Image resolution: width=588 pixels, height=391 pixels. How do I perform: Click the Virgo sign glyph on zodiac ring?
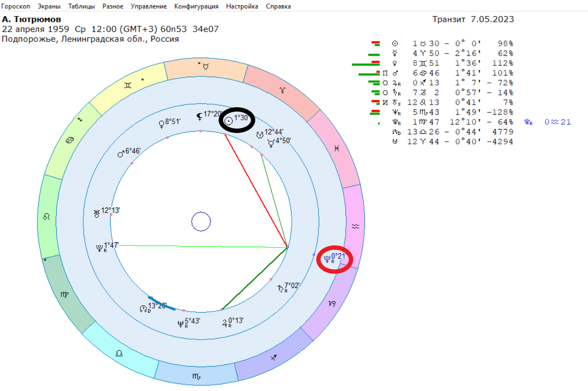click(64, 295)
